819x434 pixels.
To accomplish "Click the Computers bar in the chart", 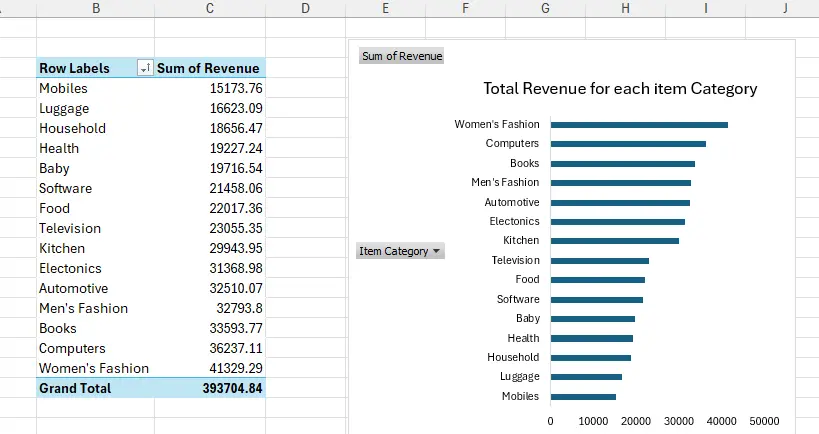I will click(x=627, y=144).
